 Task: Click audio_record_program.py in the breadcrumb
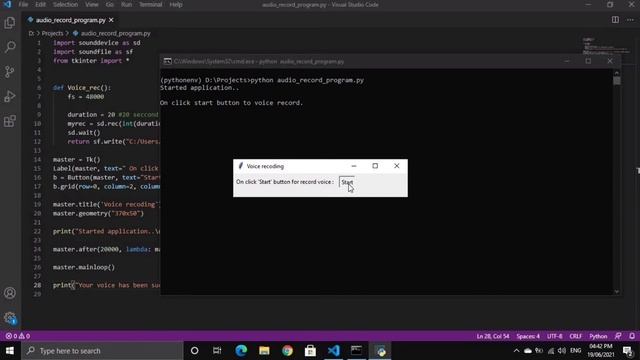(x=116, y=33)
